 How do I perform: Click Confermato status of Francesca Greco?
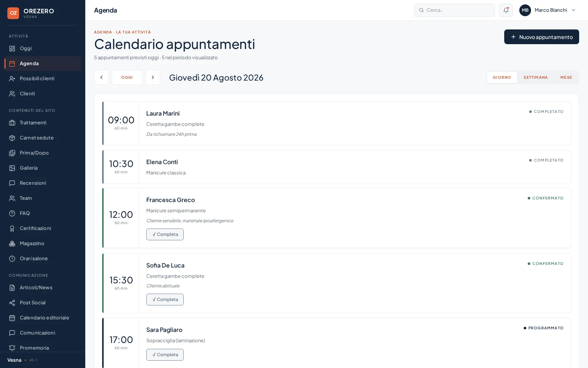click(545, 198)
